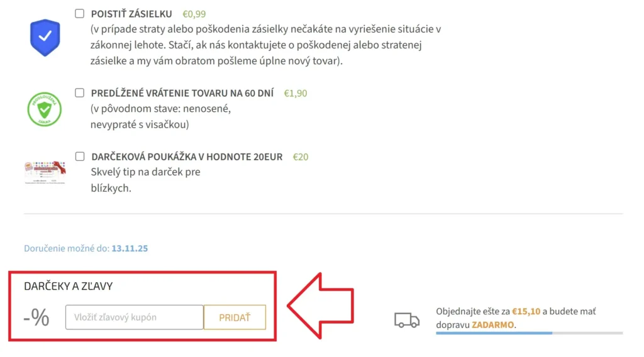Click the €1,90 extended return price
The height and width of the screenshot is (357, 644).
(296, 93)
